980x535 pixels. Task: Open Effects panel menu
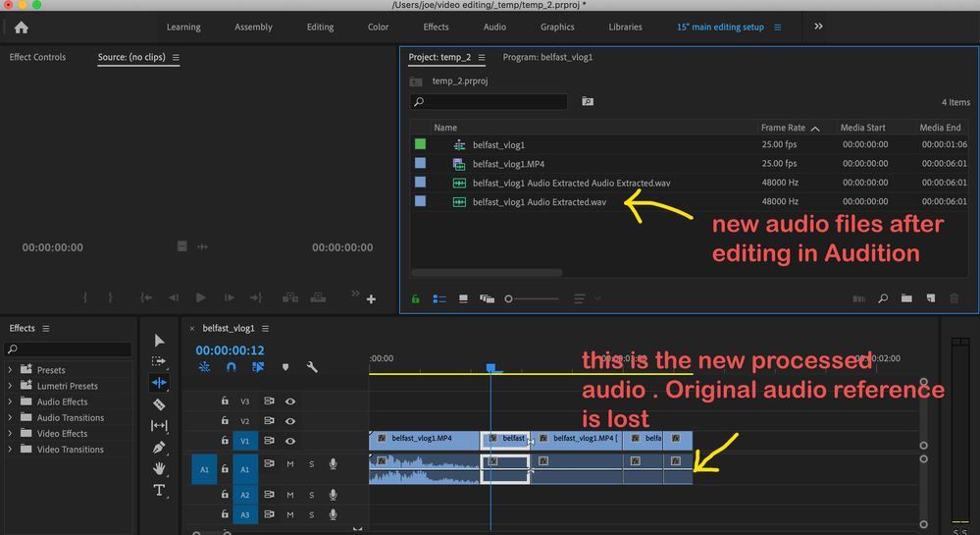46,329
